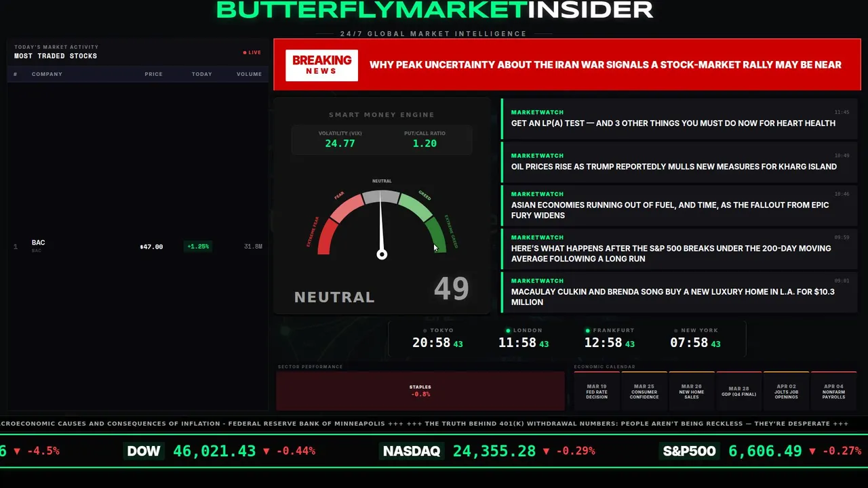This screenshot has height=488, width=868.
Task: Sort by the TODAY column header
Action: pos(201,74)
